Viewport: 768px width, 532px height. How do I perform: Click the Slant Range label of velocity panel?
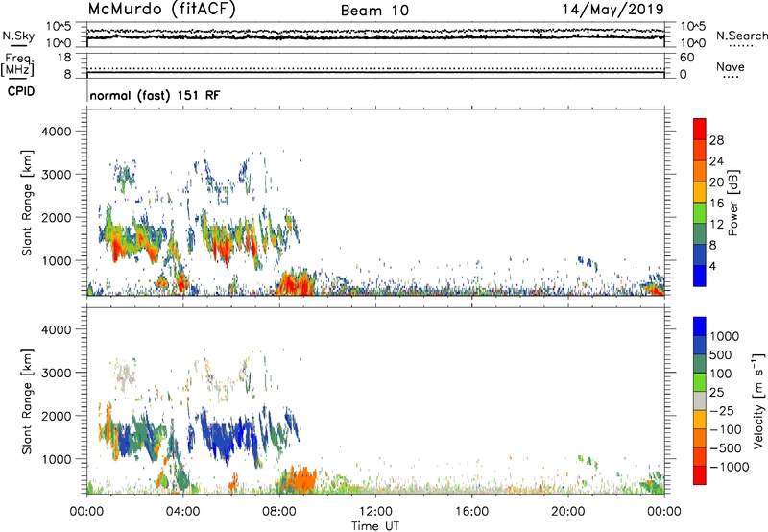[x=27, y=401]
